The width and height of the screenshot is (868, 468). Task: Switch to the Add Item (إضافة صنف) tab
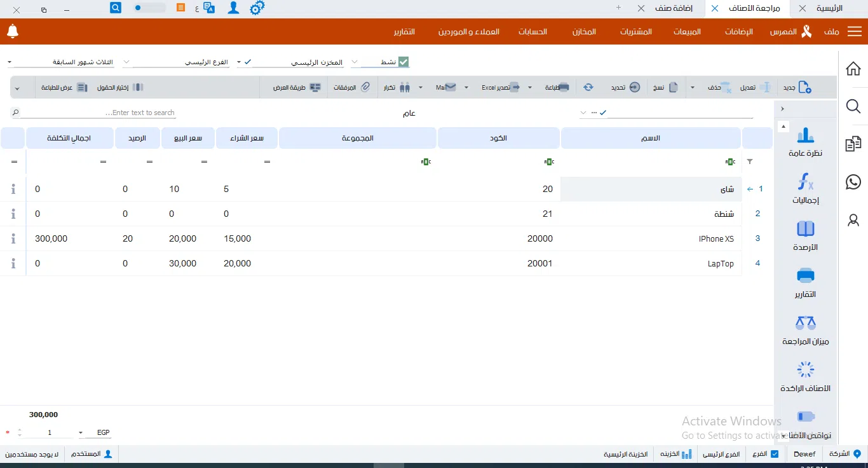(x=674, y=8)
